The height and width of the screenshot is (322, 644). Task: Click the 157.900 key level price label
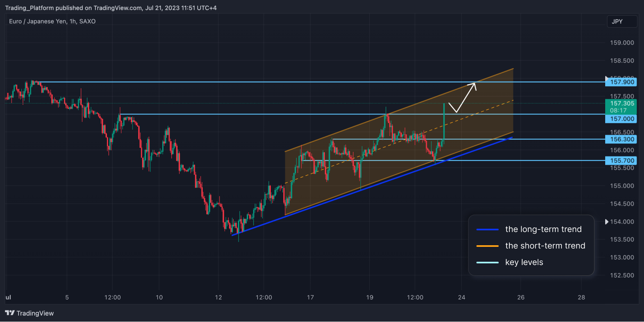coord(621,82)
